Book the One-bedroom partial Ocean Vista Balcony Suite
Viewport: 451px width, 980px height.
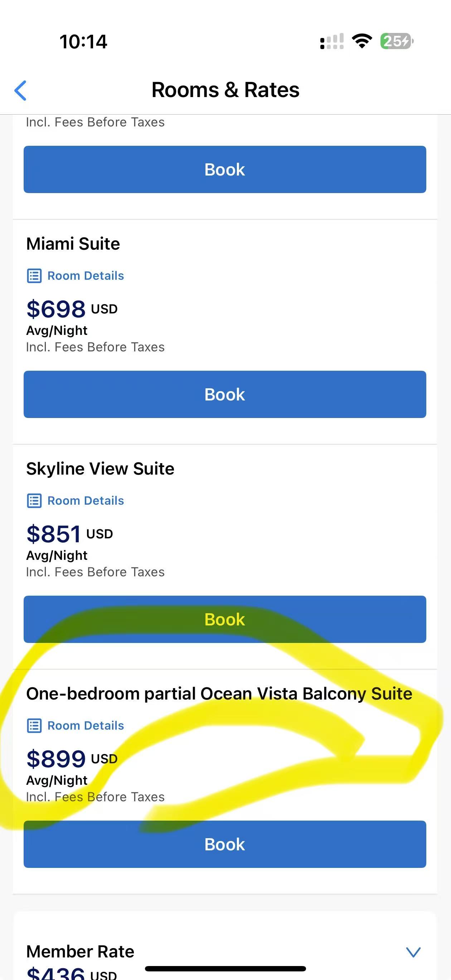tap(225, 844)
